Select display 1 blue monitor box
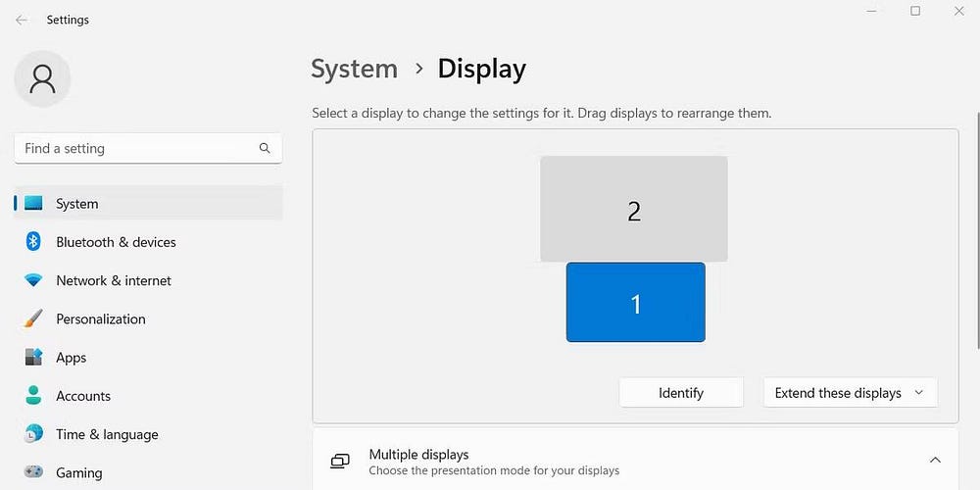Screen dimensions: 980x490 tap(636, 303)
